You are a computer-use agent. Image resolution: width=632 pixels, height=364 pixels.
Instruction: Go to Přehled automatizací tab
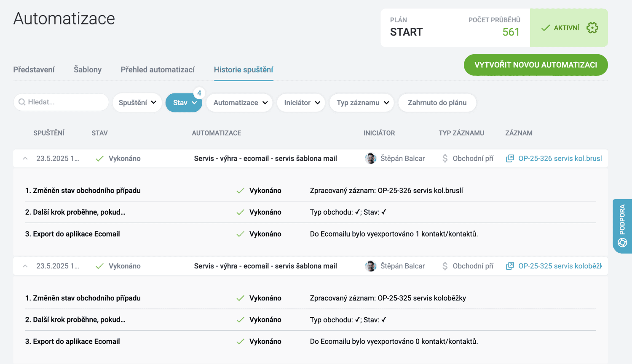[x=158, y=69]
